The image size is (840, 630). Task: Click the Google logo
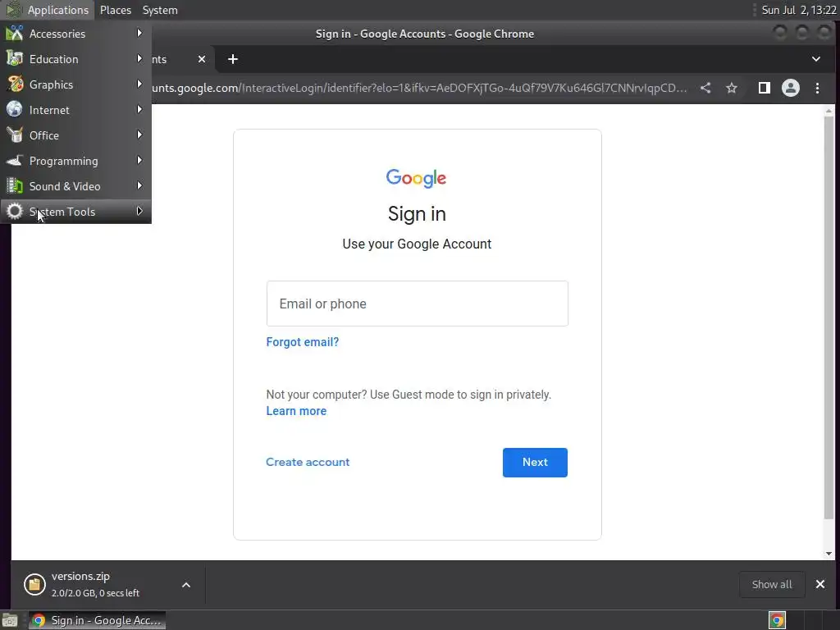click(416, 178)
